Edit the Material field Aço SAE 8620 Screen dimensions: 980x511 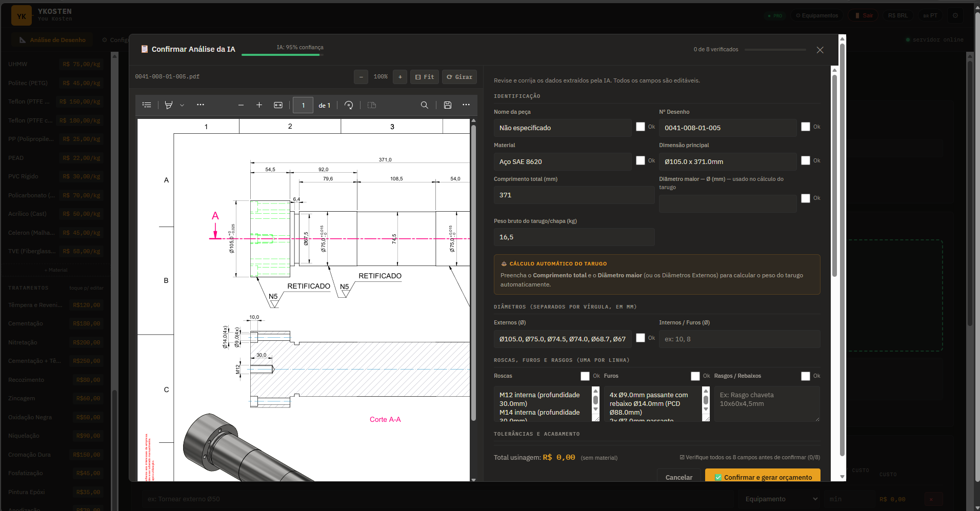(x=563, y=162)
